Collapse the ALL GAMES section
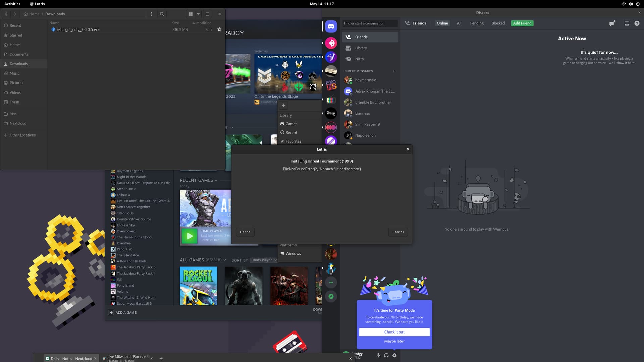644x362 pixels. tap(224, 260)
